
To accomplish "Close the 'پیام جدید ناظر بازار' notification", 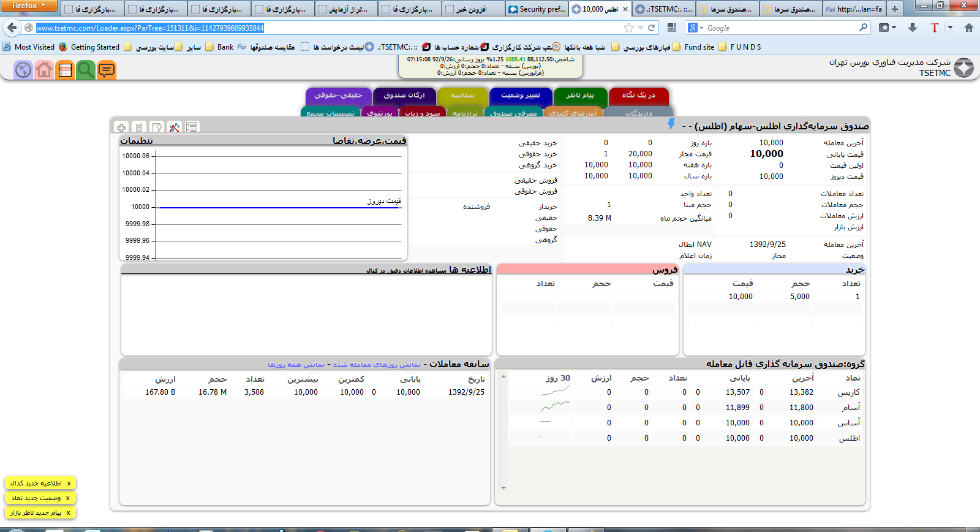I will [68, 513].
